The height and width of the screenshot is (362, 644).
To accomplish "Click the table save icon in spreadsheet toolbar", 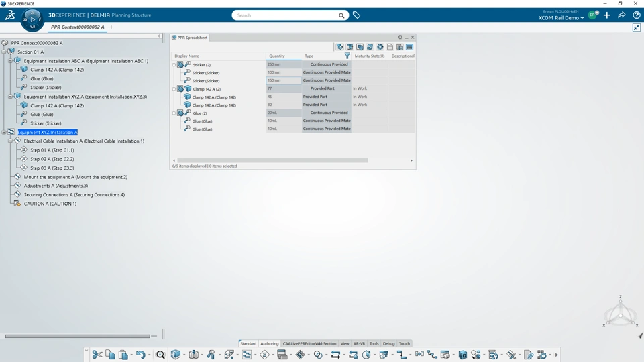I will tap(400, 47).
